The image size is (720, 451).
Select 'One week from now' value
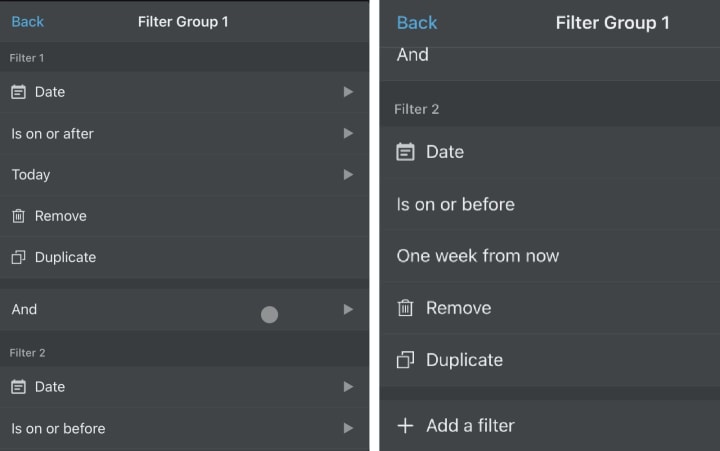click(x=478, y=256)
